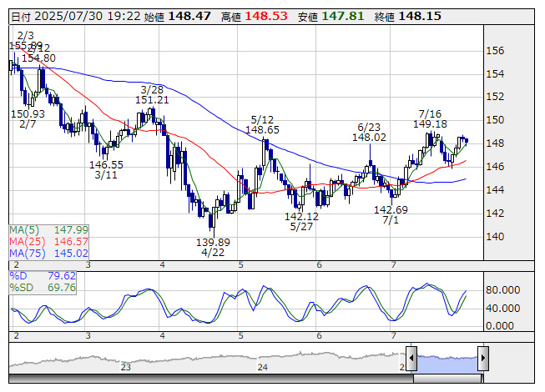The image size is (545, 392).
Task: Click year marker 23 in the navigator
Action: [x=125, y=367]
